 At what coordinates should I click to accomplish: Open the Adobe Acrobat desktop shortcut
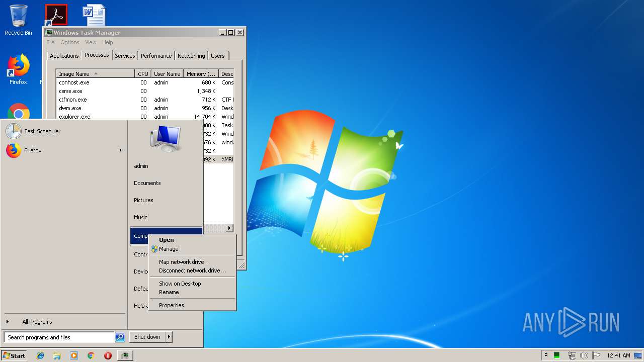[x=56, y=15]
